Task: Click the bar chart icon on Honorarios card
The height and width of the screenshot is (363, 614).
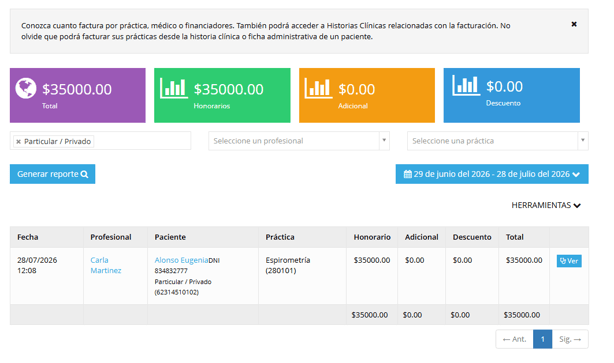Action: tap(173, 88)
